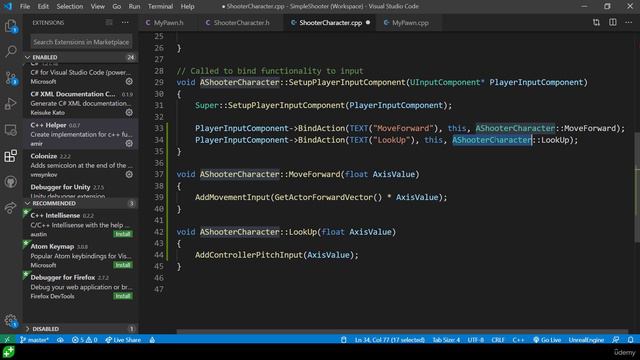
Task: Open the notifications bell in status bar
Action: (x=631, y=340)
